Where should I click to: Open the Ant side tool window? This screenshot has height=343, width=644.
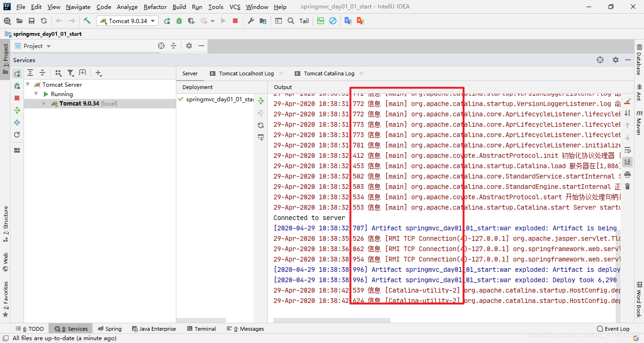[639, 92]
